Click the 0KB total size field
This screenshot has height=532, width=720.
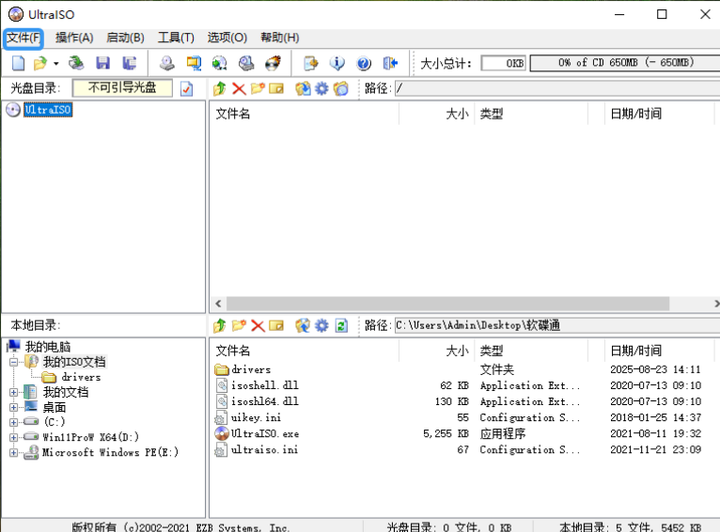tap(503, 63)
